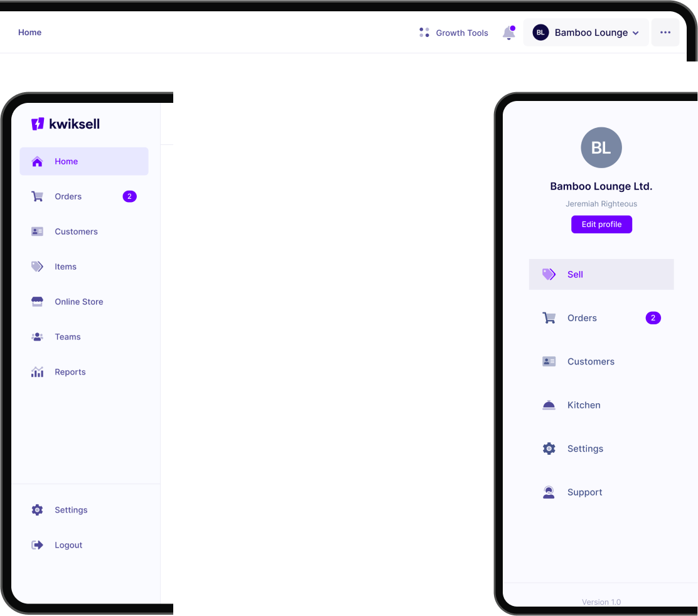Select Sell in the profile menu

(601, 274)
